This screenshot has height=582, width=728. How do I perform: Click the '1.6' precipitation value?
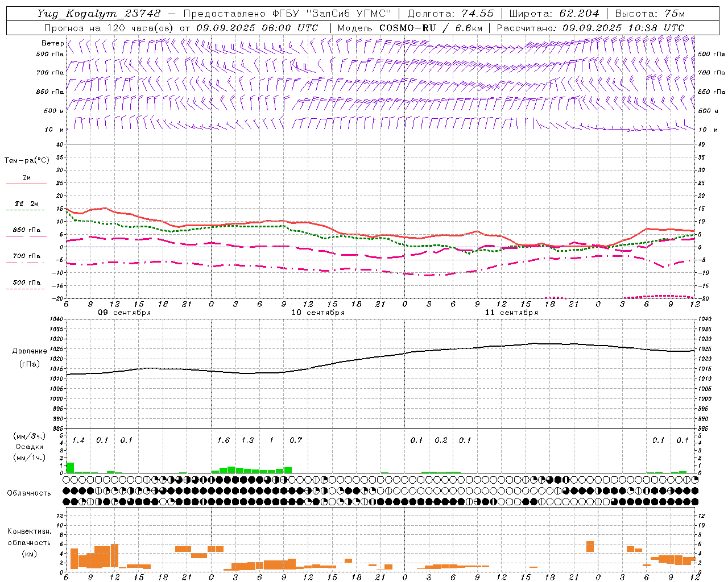pos(224,440)
